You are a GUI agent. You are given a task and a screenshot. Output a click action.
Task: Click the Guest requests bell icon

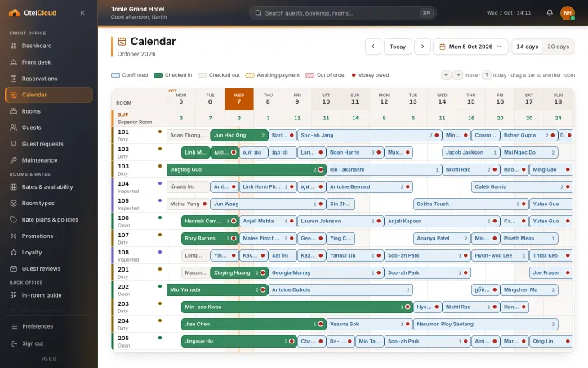click(x=14, y=144)
